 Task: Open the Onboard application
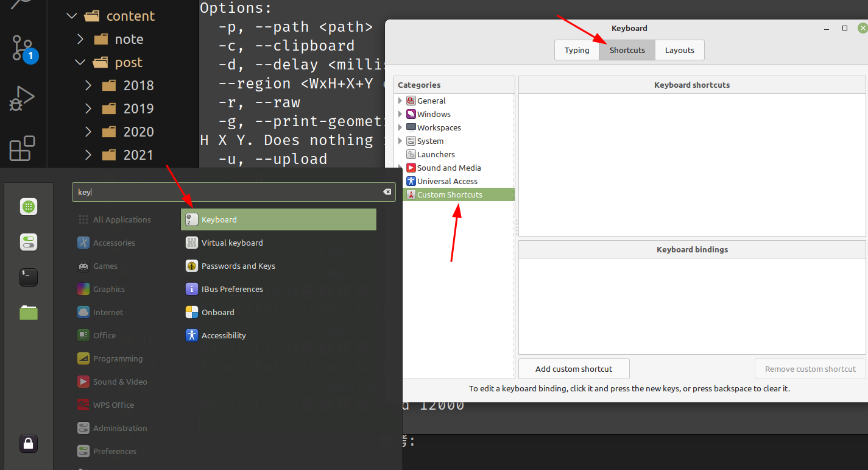pyautogui.click(x=217, y=312)
